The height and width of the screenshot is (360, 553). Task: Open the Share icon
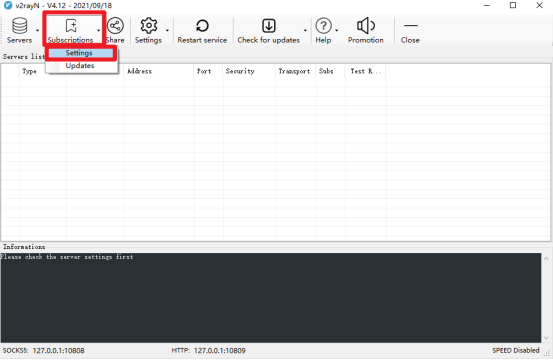pyautogui.click(x=115, y=26)
